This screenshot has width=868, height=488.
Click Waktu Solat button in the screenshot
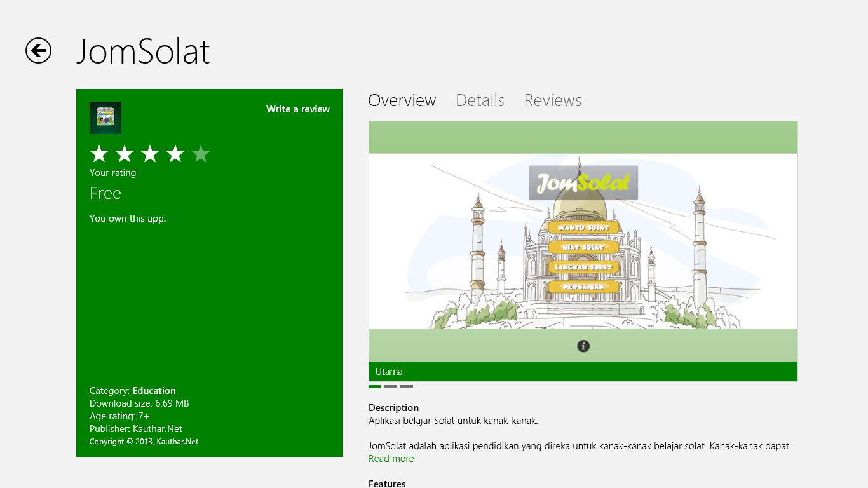pyautogui.click(x=583, y=227)
